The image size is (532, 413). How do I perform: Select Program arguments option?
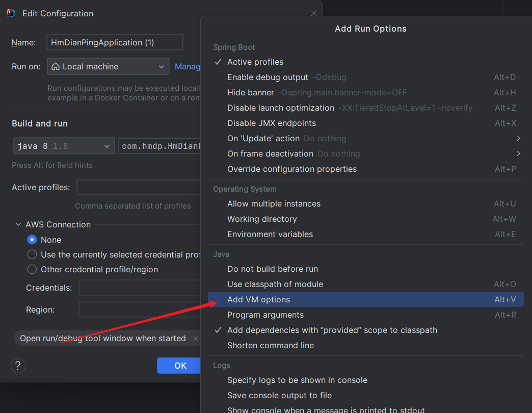click(x=366, y=315)
